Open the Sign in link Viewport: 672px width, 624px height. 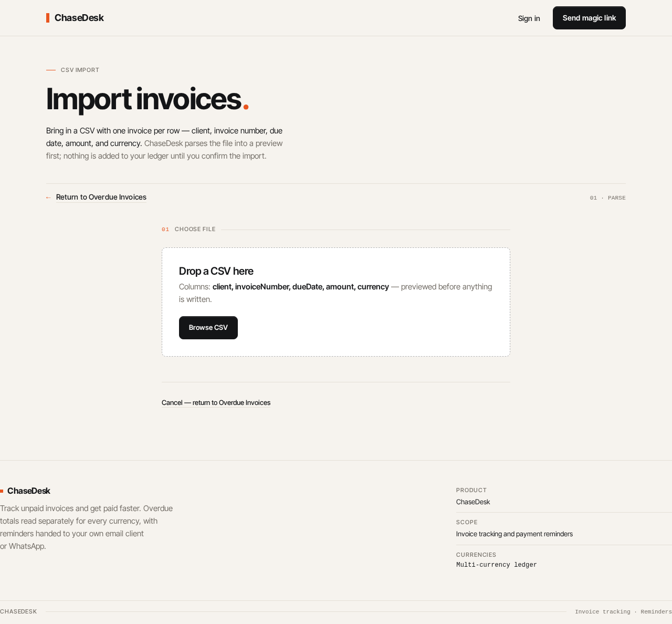click(529, 18)
